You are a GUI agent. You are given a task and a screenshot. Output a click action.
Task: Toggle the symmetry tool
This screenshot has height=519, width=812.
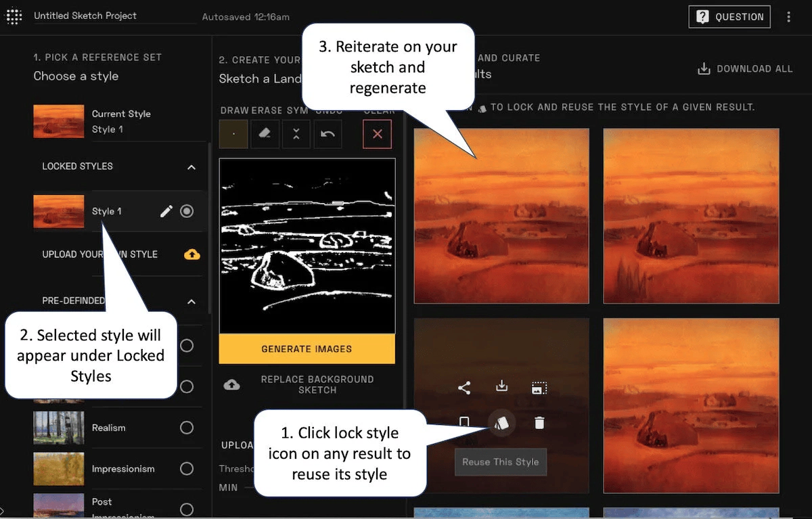pyautogui.click(x=296, y=134)
